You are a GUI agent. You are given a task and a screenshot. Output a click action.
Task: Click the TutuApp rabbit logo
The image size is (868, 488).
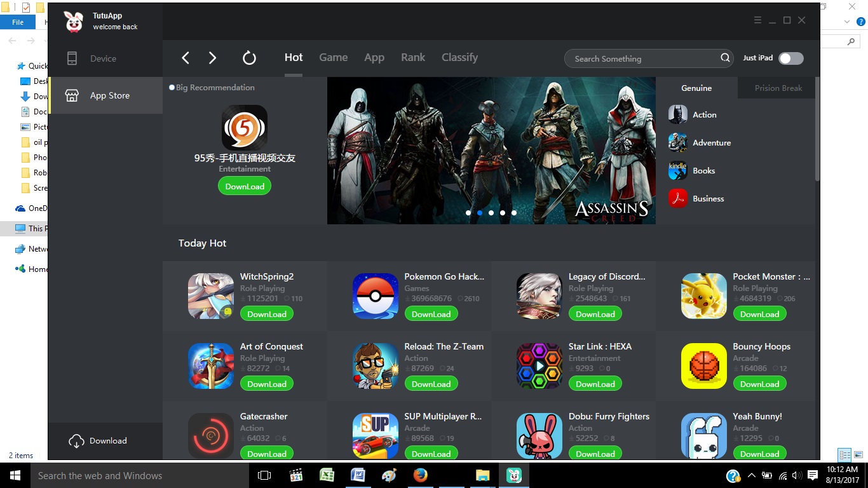coord(74,22)
